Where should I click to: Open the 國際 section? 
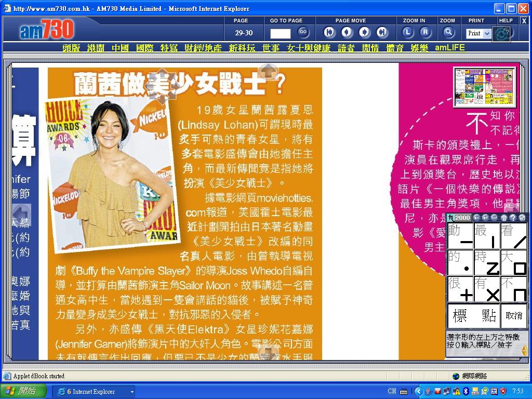(x=145, y=48)
